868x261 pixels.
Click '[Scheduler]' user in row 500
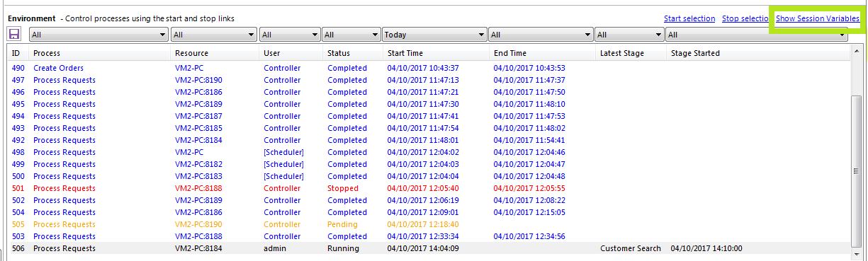click(283, 176)
